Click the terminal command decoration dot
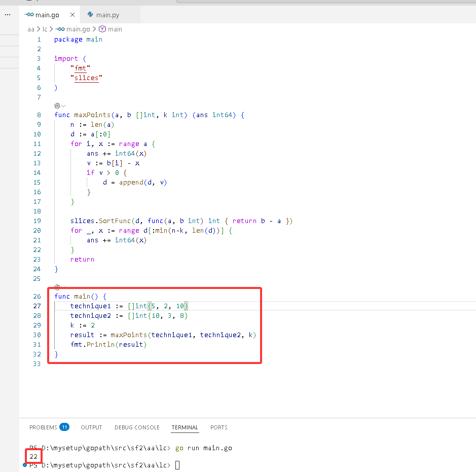Viewport: 476px width, 472px height. tap(25, 465)
